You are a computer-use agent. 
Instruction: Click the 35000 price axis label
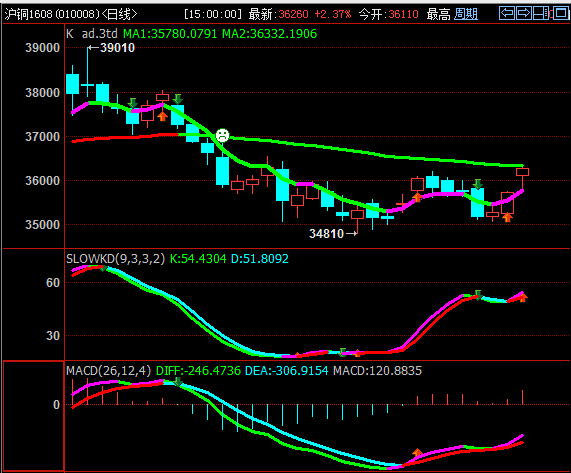point(42,225)
